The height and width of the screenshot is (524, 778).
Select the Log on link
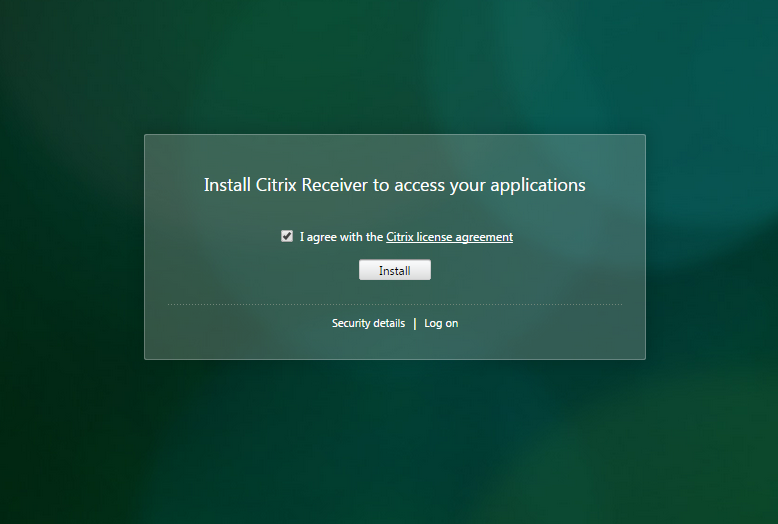tap(441, 323)
